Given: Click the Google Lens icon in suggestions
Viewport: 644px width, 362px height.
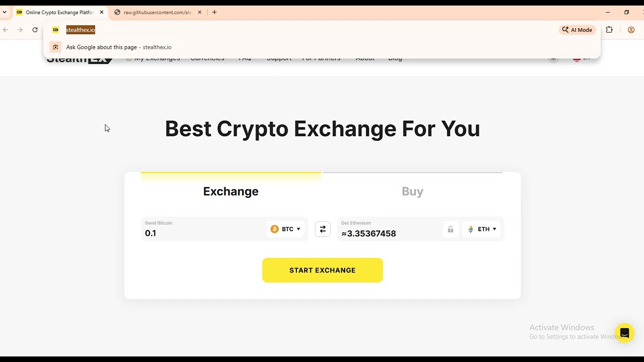Looking at the screenshot, I should pyautogui.click(x=56, y=47).
